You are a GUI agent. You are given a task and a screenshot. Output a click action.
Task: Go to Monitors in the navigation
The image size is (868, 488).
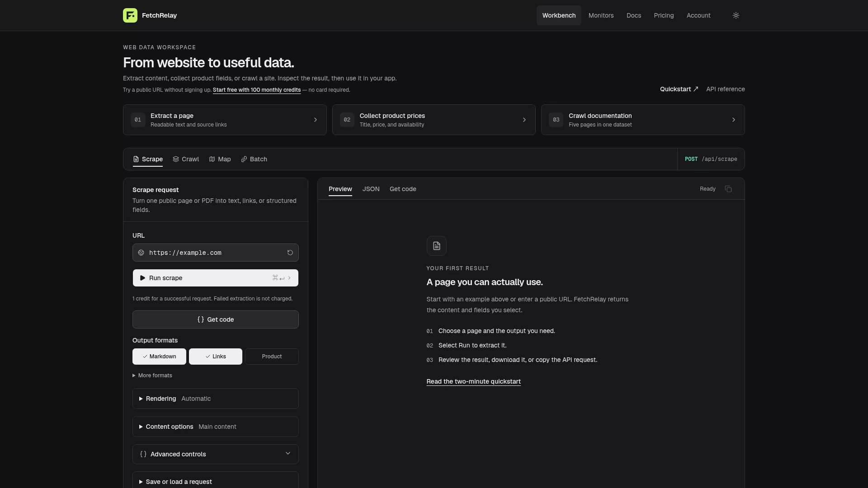click(601, 15)
